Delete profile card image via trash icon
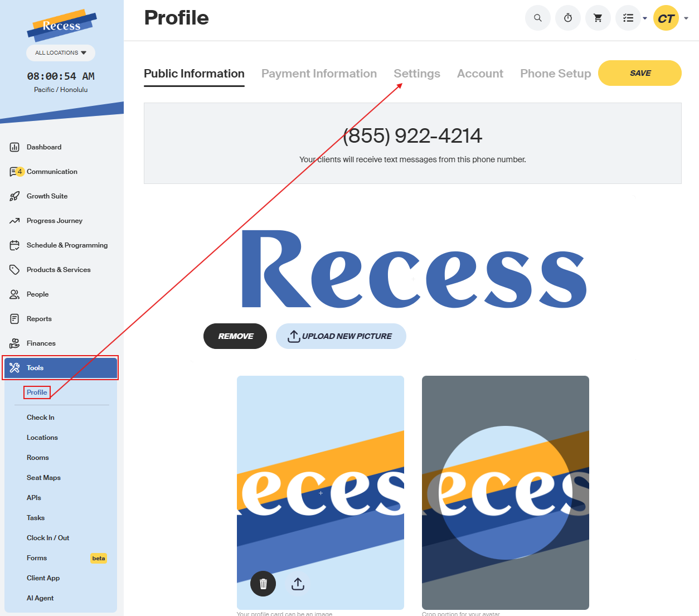Image resolution: width=699 pixels, height=616 pixels. (x=263, y=584)
